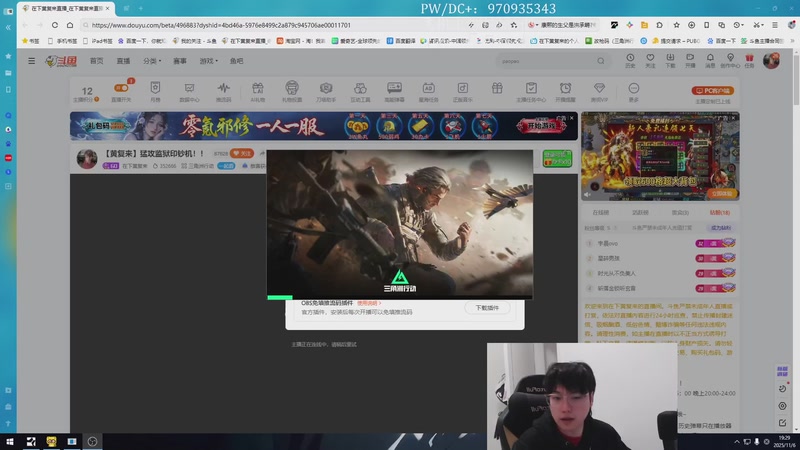Open the 正版音乐 licensed music icon
800x450 pixels.
click(x=463, y=92)
